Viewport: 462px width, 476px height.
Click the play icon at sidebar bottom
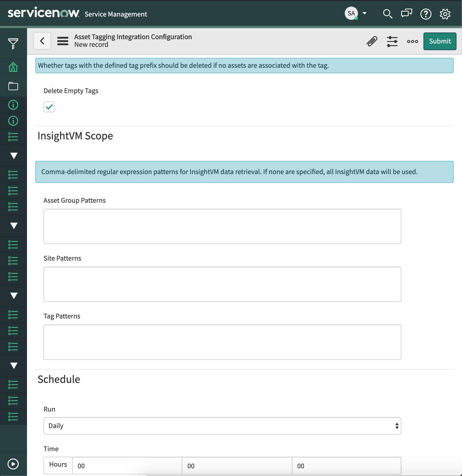pos(13,464)
